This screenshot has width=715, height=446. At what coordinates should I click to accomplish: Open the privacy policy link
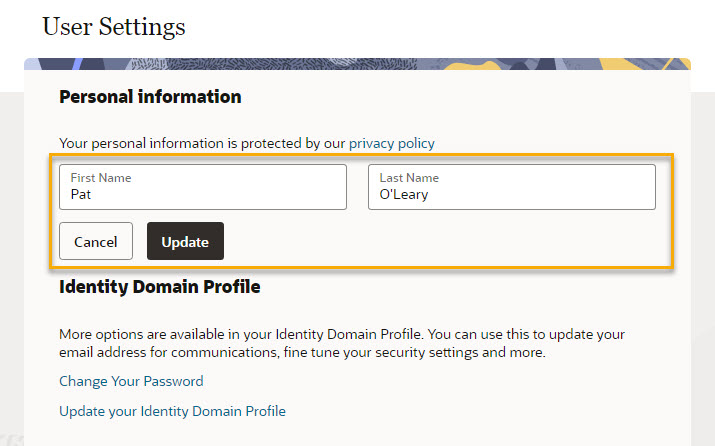pos(392,143)
